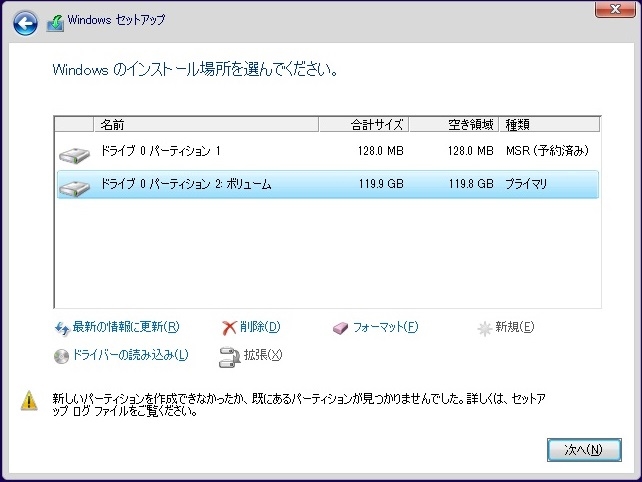This screenshot has width=642, height=482.
Task: Close the setup window
Action: pos(615,9)
